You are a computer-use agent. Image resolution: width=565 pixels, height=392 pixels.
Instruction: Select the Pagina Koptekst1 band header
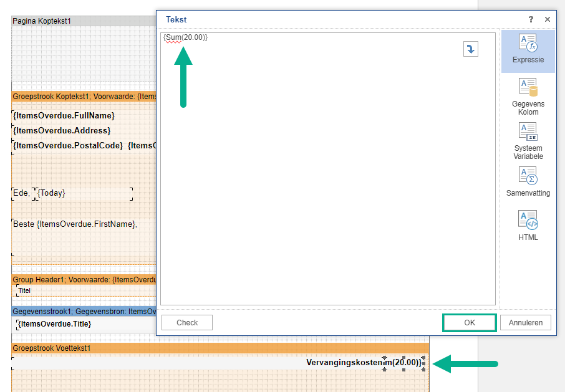(42, 21)
